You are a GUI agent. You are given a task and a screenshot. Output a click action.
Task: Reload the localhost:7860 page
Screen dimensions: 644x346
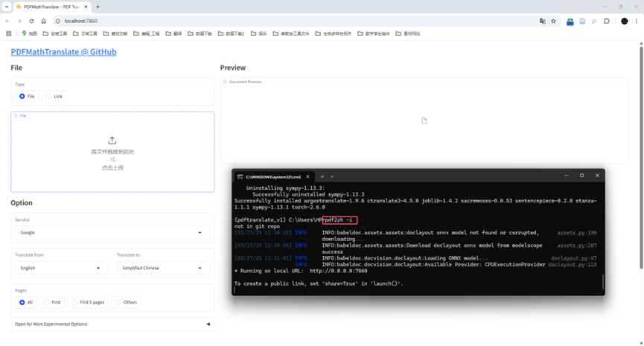click(x=31, y=21)
